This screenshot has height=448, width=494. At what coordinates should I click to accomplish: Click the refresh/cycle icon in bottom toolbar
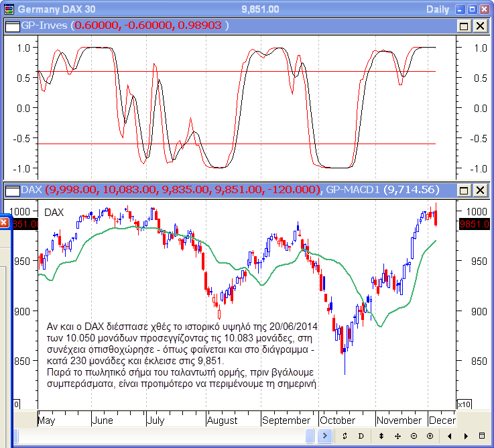345,437
